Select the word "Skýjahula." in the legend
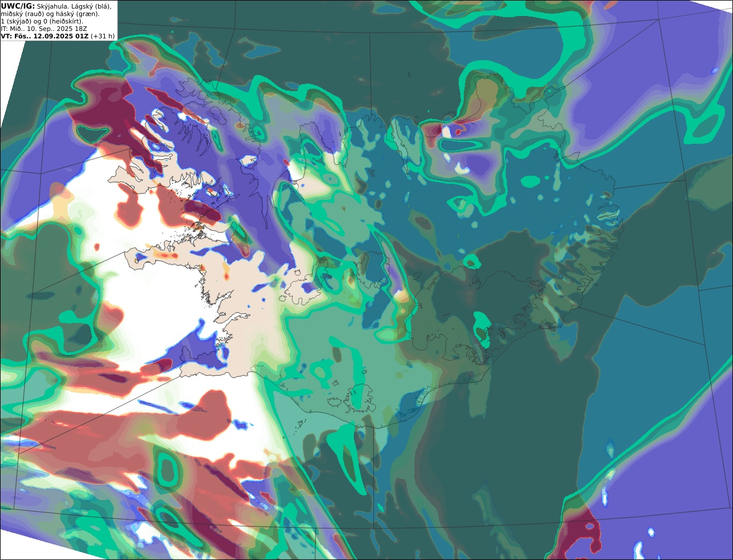The width and height of the screenshot is (733, 560). (x=52, y=6)
